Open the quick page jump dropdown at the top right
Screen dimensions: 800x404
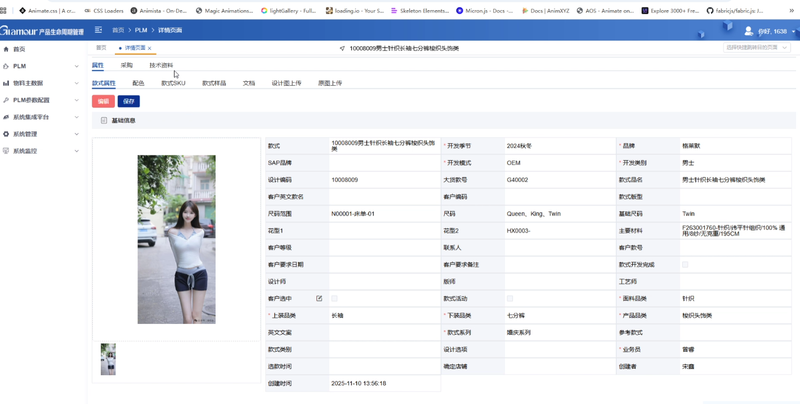pos(757,47)
